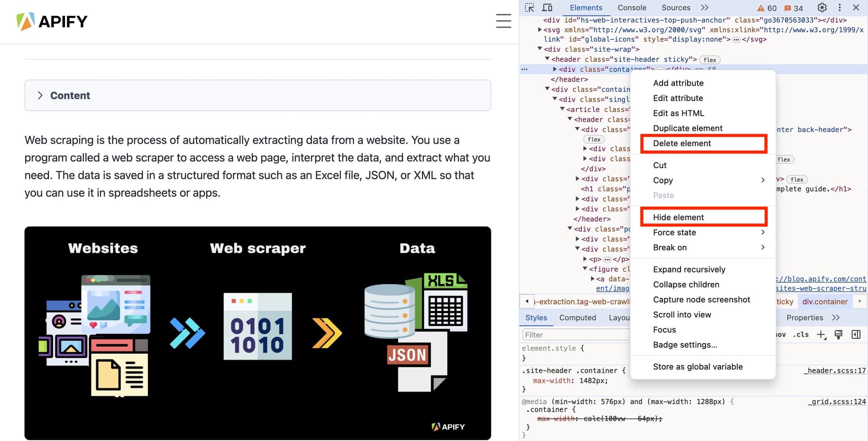Screen dimensions: 868x441
Task: Open the DevTools three-dot menu
Action: pyautogui.click(x=840, y=7)
